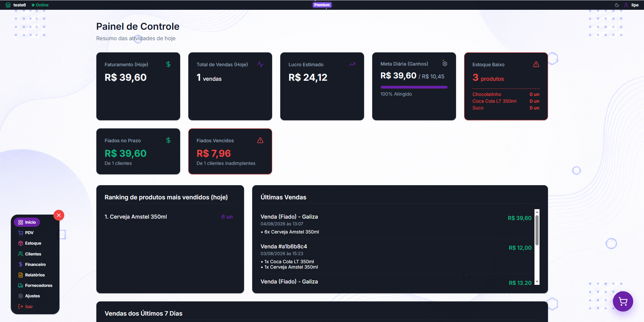The width and height of the screenshot is (644, 322).
Task: Open Estoque in the sidebar menu
Action: 30,243
